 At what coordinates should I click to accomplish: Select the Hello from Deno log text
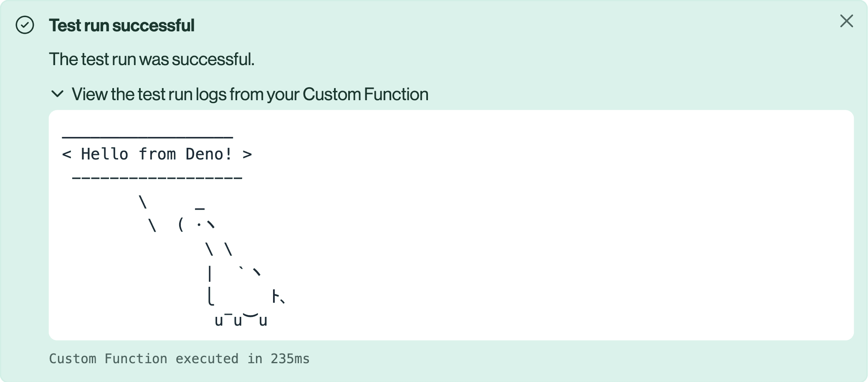158,154
